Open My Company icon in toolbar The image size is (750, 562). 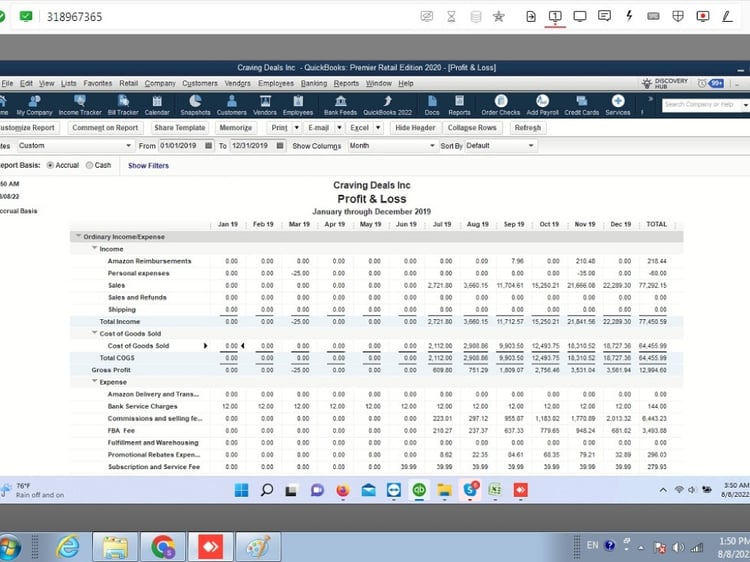click(34, 105)
